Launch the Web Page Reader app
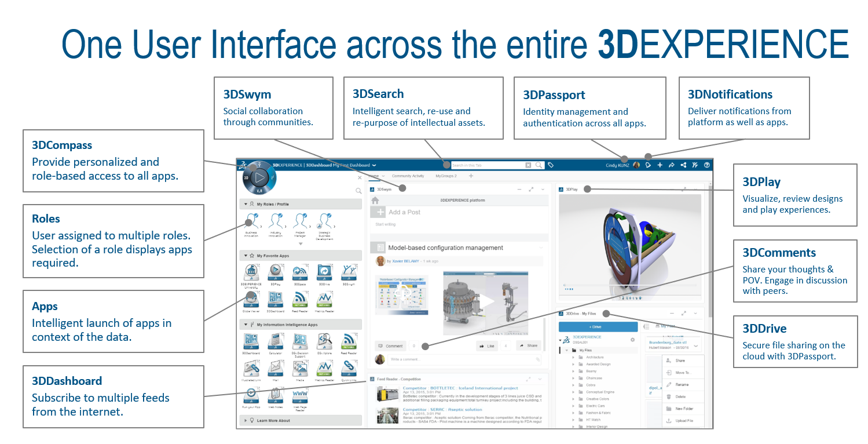Viewport: 868px width, 444px height. click(x=300, y=396)
